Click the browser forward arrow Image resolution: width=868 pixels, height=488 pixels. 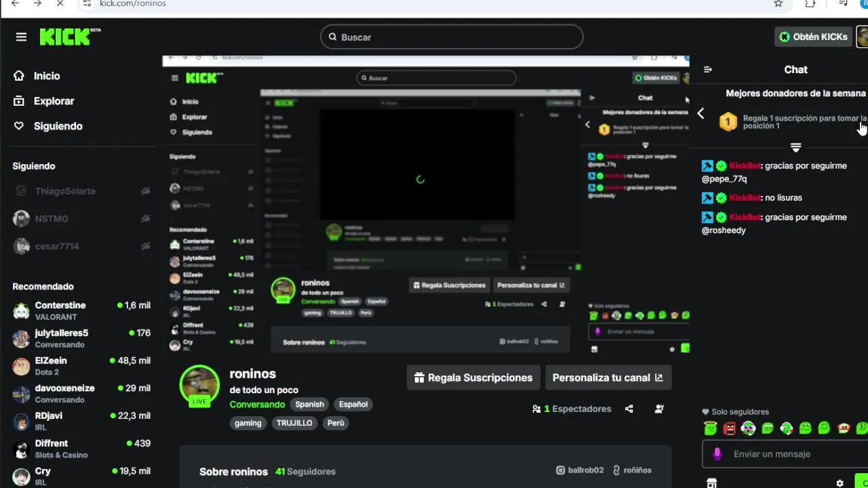(37, 3)
